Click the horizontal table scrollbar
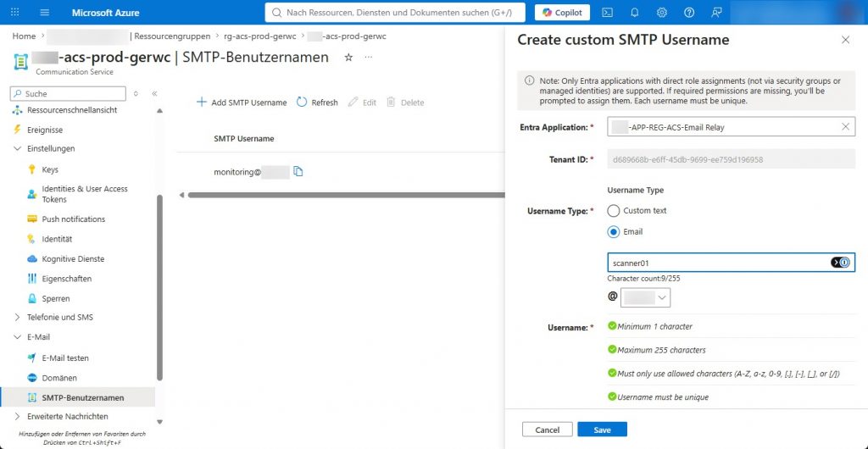868x449 pixels. (346, 195)
